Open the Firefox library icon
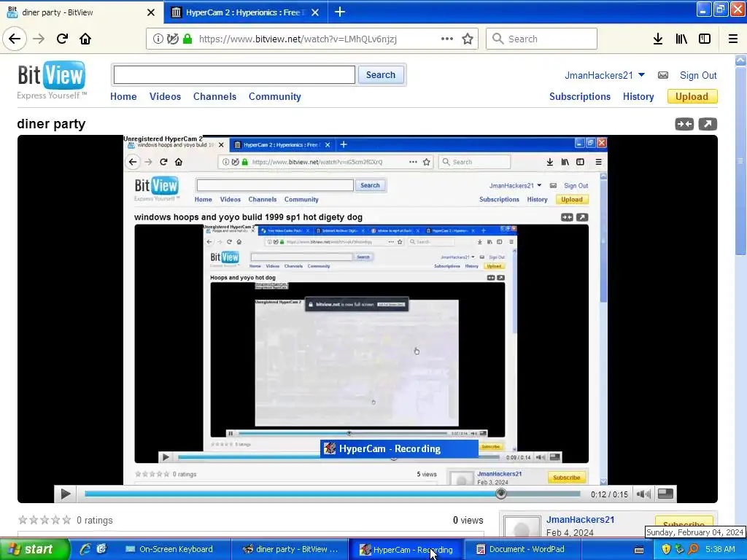This screenshot has width=747, height=560. tap(681, 39)
